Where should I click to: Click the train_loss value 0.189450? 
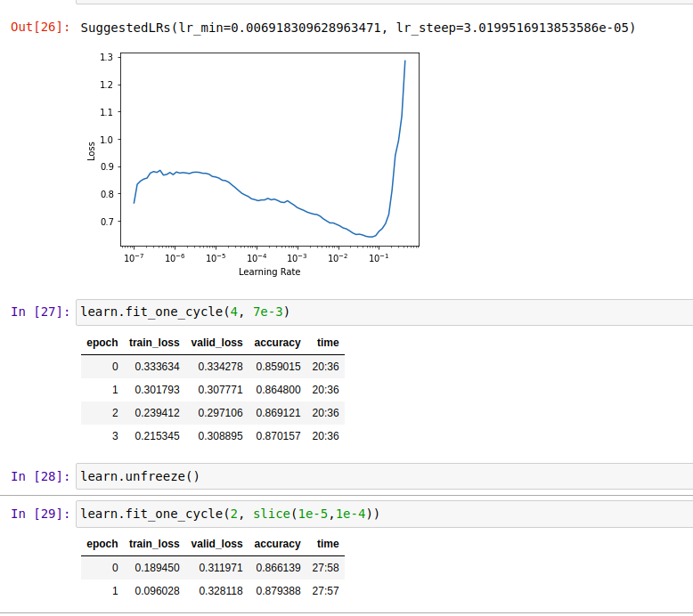coord(157,568)
